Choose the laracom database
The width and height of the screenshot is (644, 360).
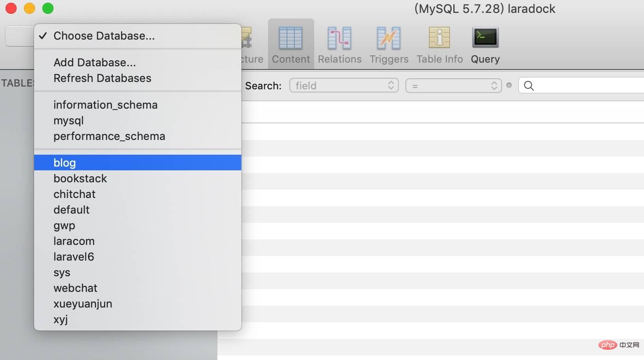(138, 241)
